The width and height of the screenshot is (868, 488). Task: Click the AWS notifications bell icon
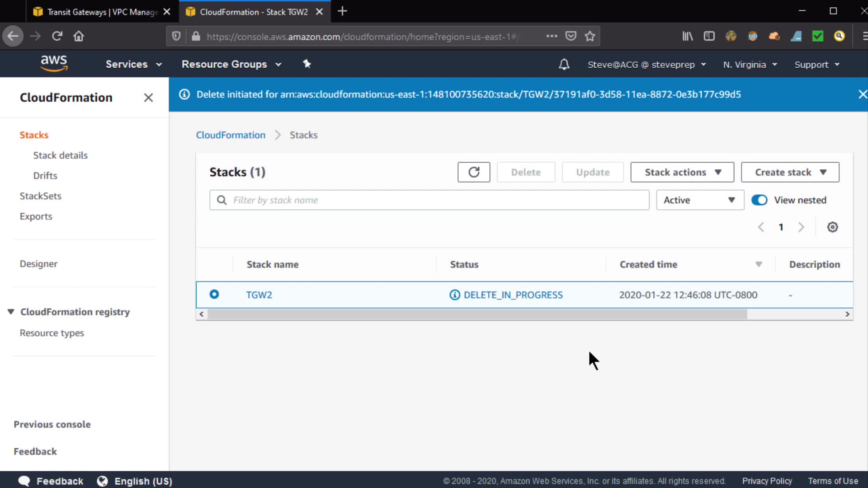tap(564, 65)
